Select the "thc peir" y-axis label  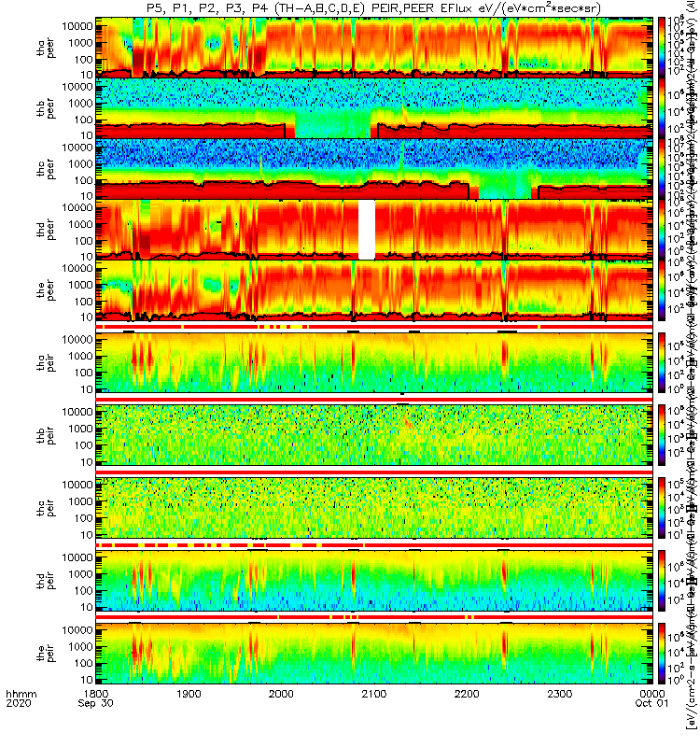pyautogui.click(x=46, y=508)
